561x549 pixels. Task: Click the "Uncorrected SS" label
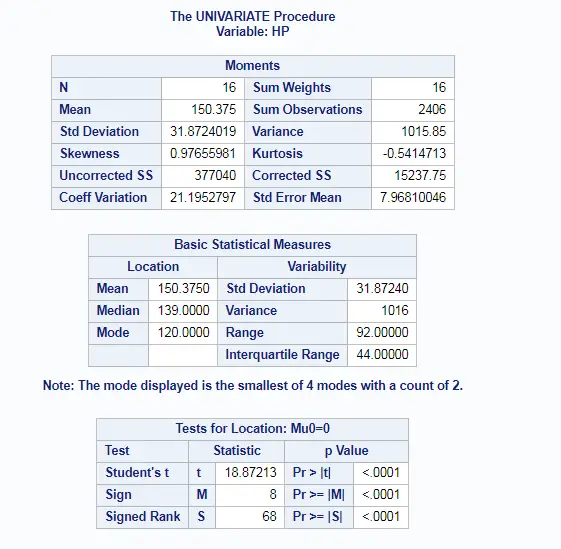[x=106, y=175]
